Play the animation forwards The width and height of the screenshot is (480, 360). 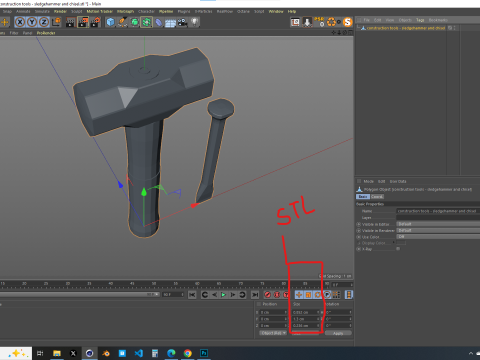click(223, 295)
